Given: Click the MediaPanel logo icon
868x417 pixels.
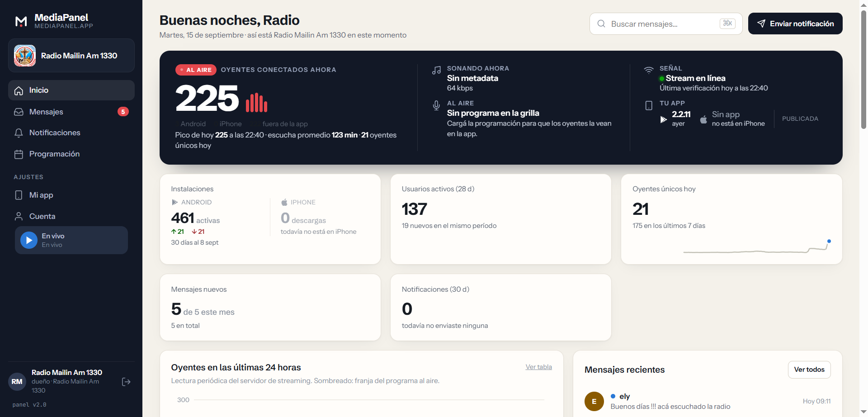Looking at the screenshot, I should coord(21,21).
